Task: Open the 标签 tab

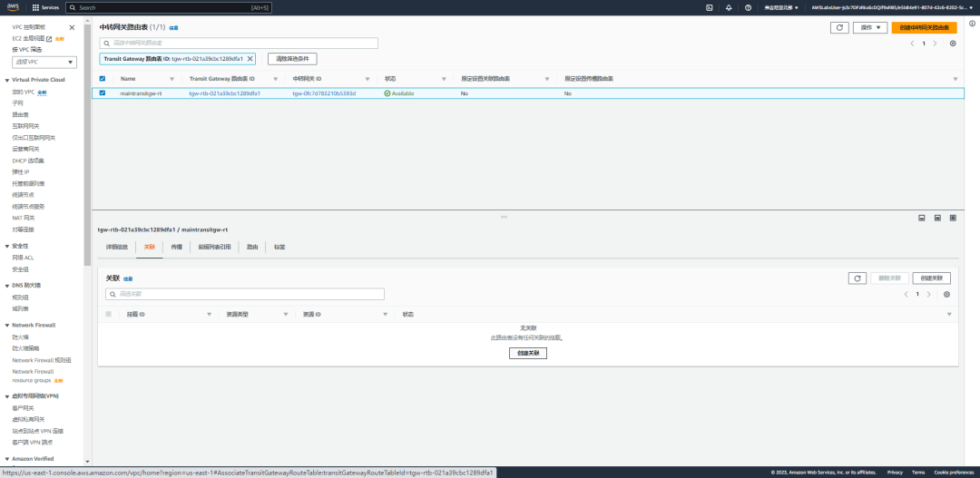Action: [279, 248]
